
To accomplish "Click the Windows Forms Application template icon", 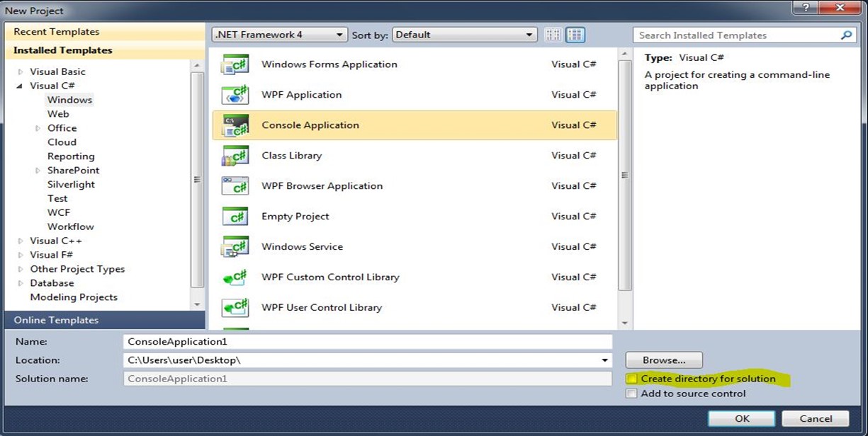I will (235, 64).
